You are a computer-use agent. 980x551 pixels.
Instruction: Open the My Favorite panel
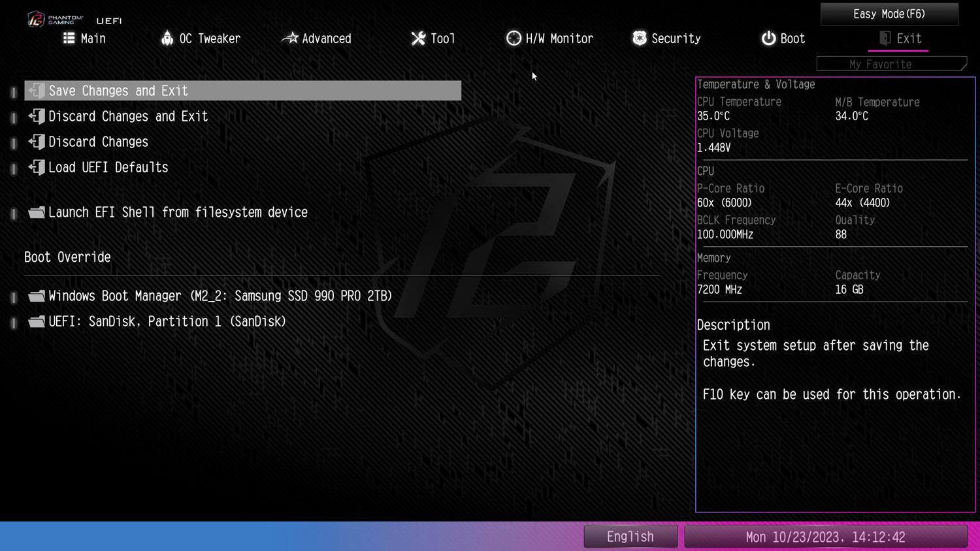(x=890, y=64)
